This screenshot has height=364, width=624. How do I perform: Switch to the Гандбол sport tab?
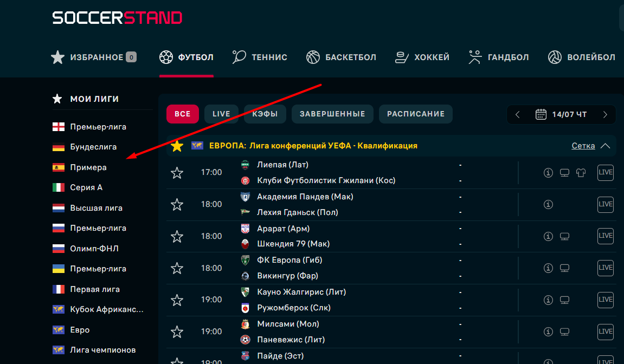[499, 57]
